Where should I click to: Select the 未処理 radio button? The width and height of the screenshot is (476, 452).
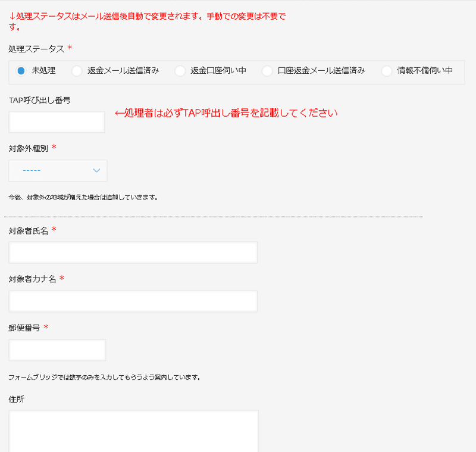tap(21, 71)
